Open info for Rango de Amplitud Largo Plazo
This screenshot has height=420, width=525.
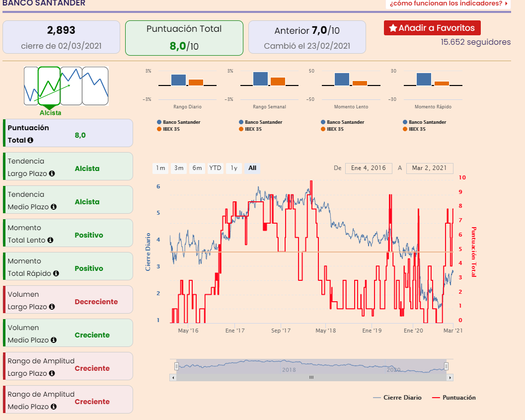click(x=52, y=373)
